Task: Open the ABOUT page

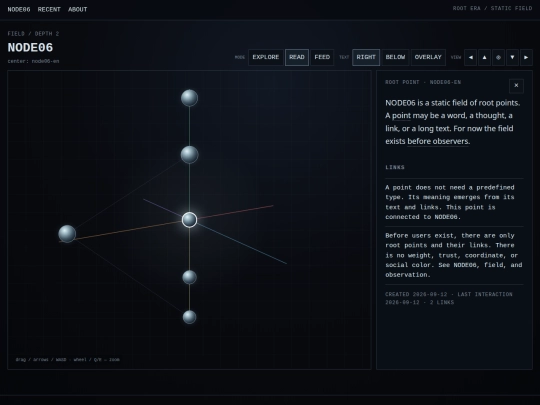Action: (77, 10)
